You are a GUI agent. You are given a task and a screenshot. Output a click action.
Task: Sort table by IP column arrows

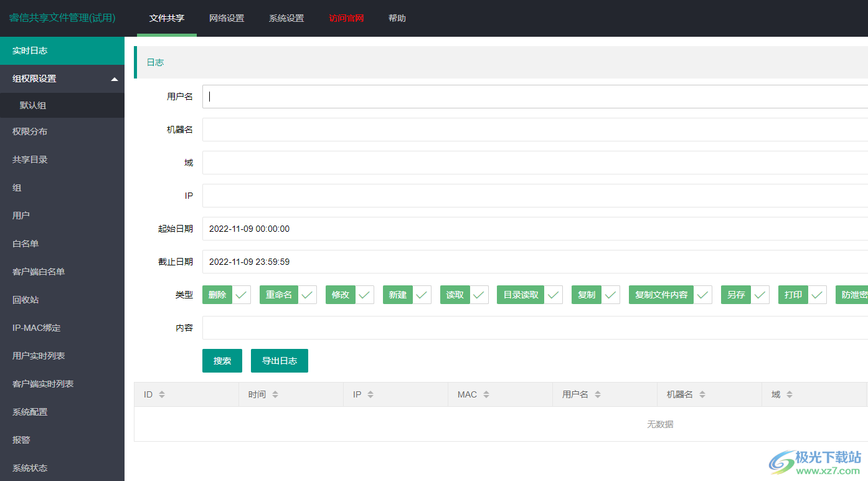[x=370, y=394]
